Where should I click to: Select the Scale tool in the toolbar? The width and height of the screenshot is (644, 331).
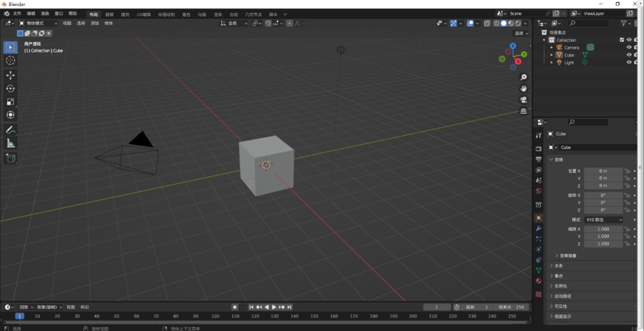pyautogui.click(x=11, y=101)
